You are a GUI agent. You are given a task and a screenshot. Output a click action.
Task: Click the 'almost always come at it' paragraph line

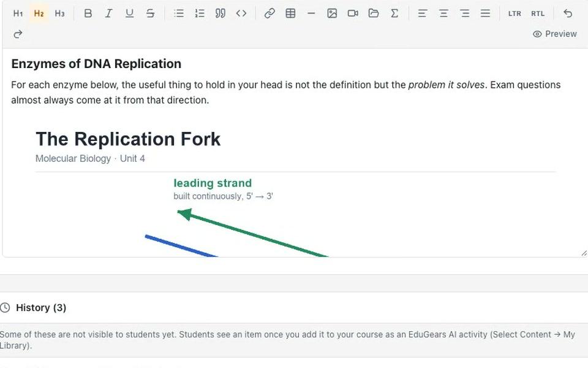click(110, 100)
